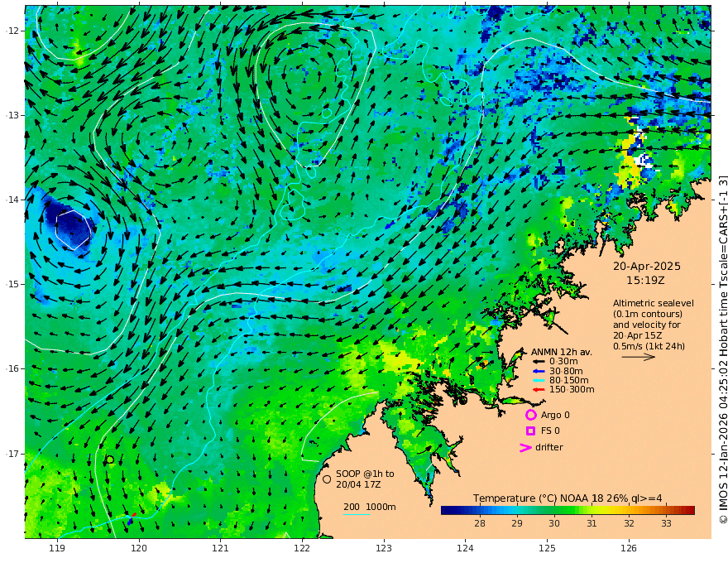The height and width of the screenshot is (563, 728).
Task: Select the magenta drifter chevron symbol
Action: [524, 448]
